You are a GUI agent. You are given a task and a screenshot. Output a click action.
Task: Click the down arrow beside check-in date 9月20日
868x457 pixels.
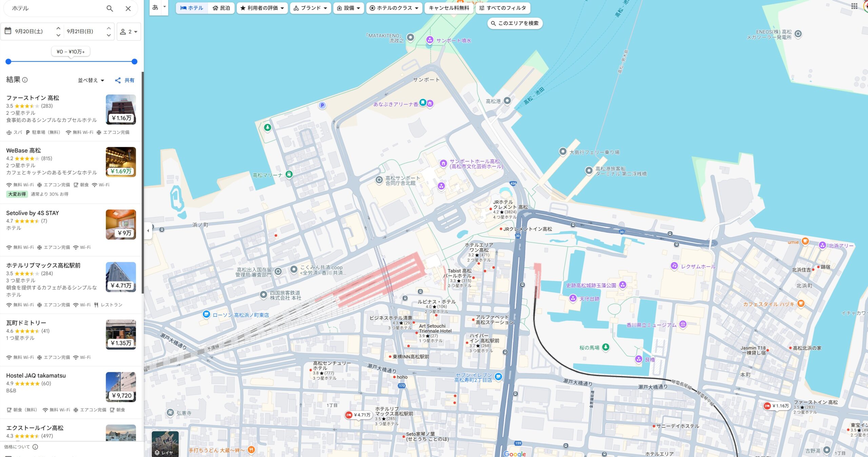[58, 35]
